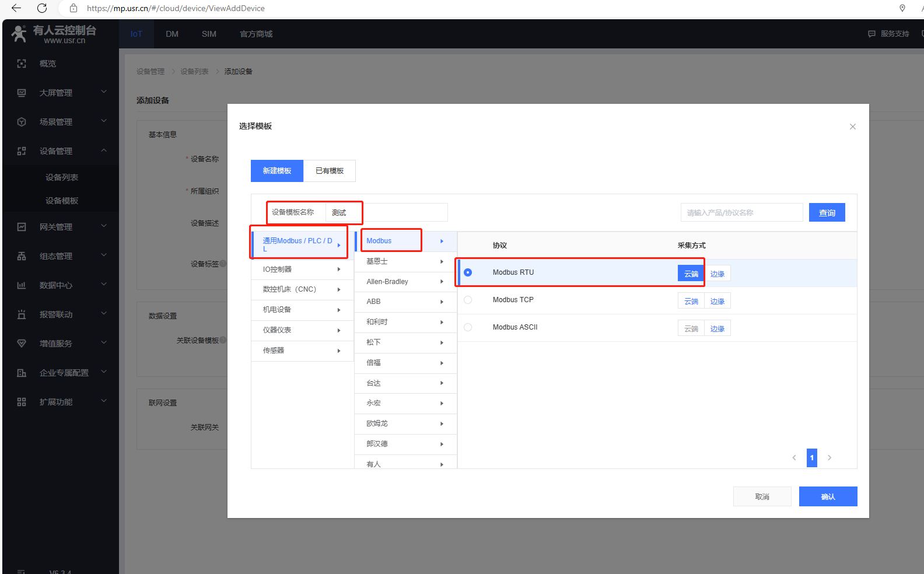Viewport: 924px width, 574px height.
Task: Open the DM top navigation item
Action: (172, 34)
